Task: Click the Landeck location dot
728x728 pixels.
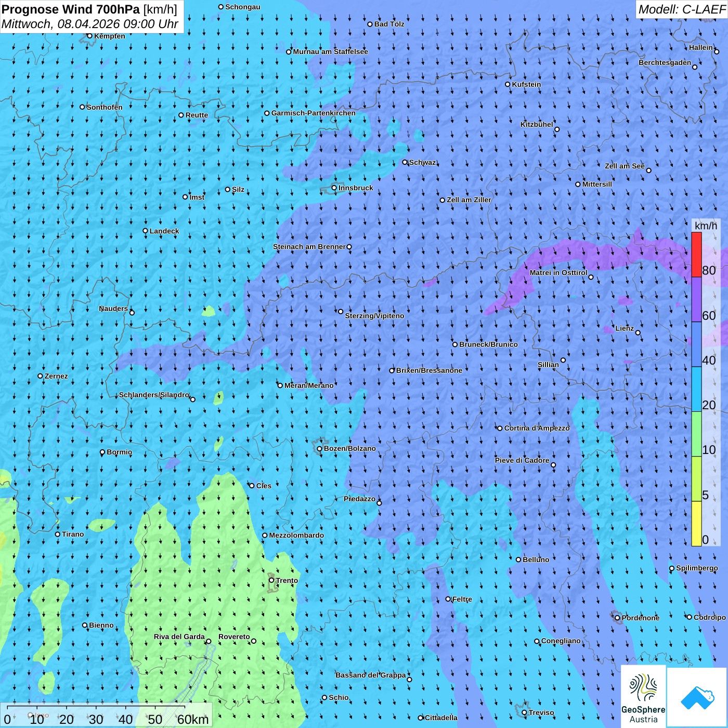Action: coord(146,231)
